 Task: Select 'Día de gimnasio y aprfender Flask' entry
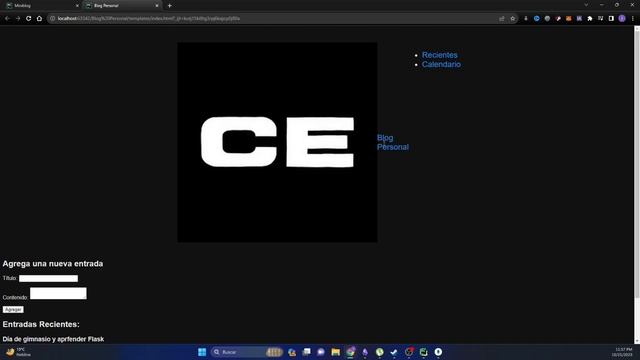click(x=53, y=339)
